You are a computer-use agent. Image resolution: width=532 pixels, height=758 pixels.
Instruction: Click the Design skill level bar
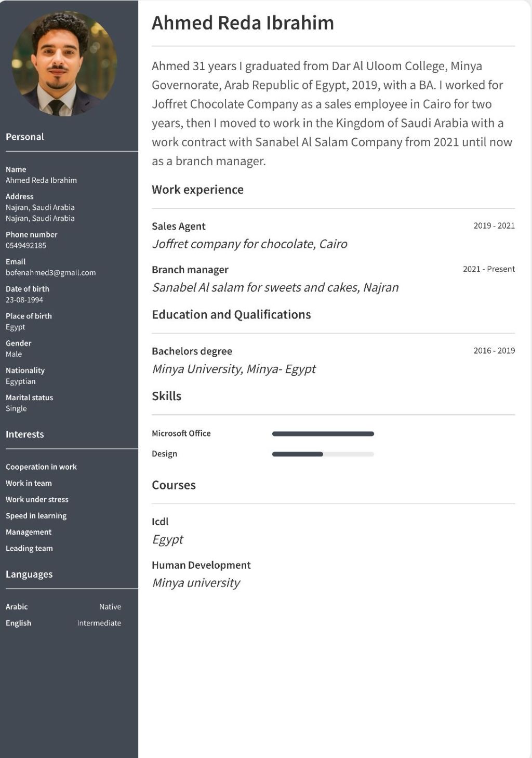323,454
